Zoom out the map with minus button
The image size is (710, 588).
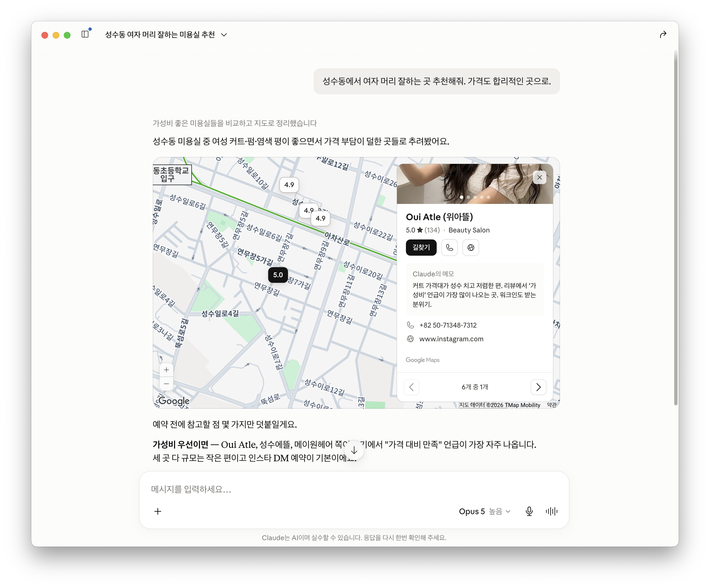(x=166, y=384)
